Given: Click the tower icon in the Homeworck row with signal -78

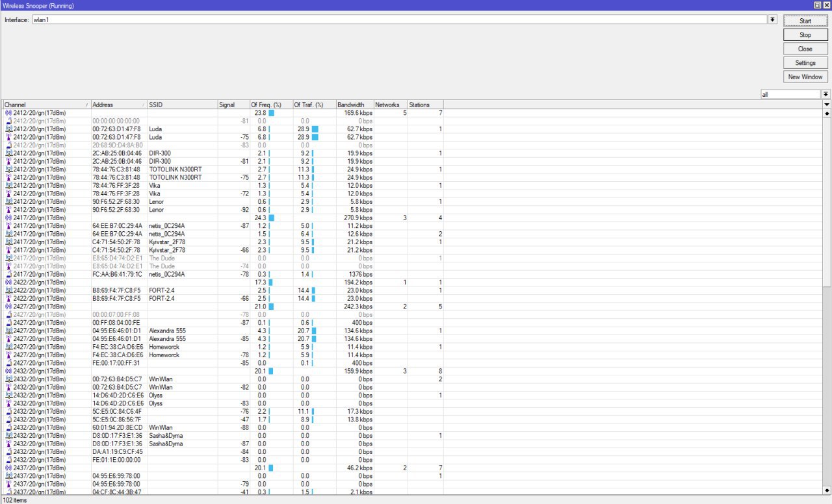Looking at the screenshot, I should click(8, 355).
